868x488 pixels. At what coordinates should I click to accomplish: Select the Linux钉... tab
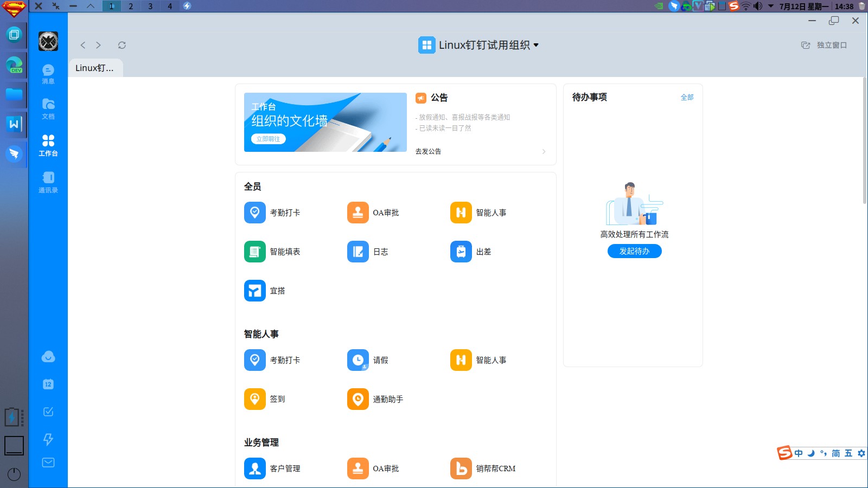[x=95, y=68]
